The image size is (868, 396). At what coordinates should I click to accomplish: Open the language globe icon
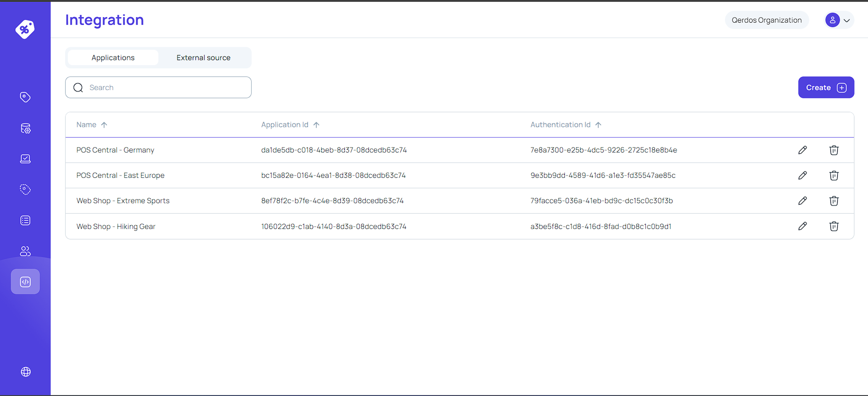26,372
